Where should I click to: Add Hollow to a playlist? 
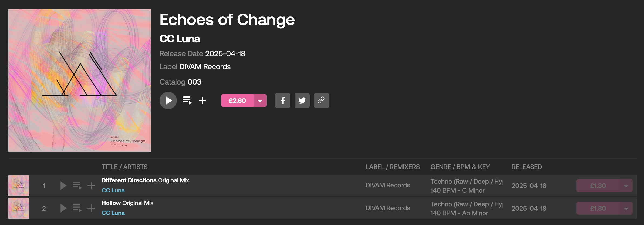tap(91, 208)
